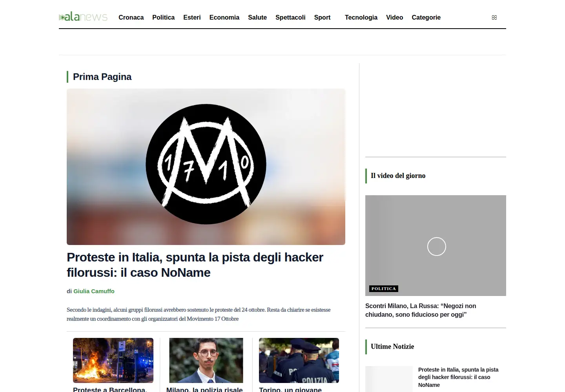
Task: Open 'Torino, un giovane' article title
Action: pos(290,389)
